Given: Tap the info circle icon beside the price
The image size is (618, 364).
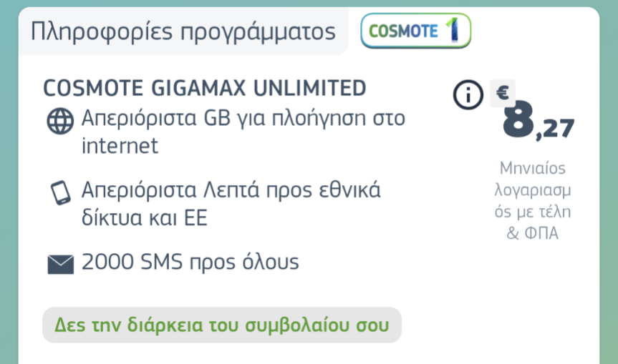Looking at the screenshot, I should click(x=468, y=94).
